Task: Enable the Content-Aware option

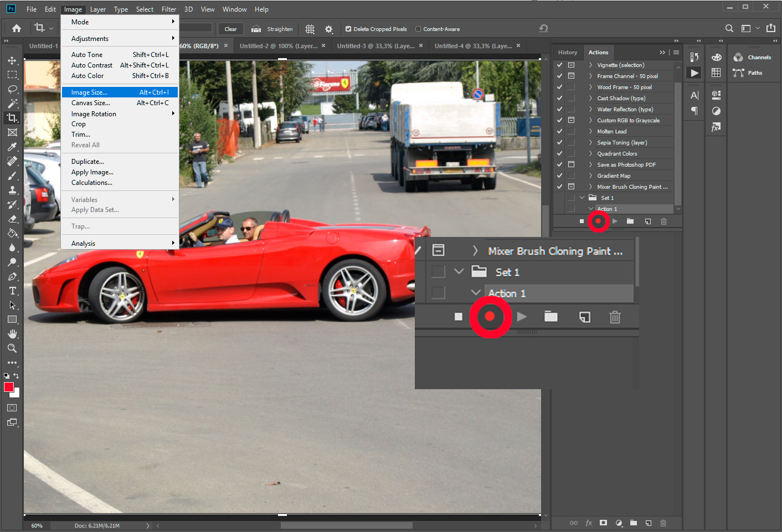Action: 417,29
